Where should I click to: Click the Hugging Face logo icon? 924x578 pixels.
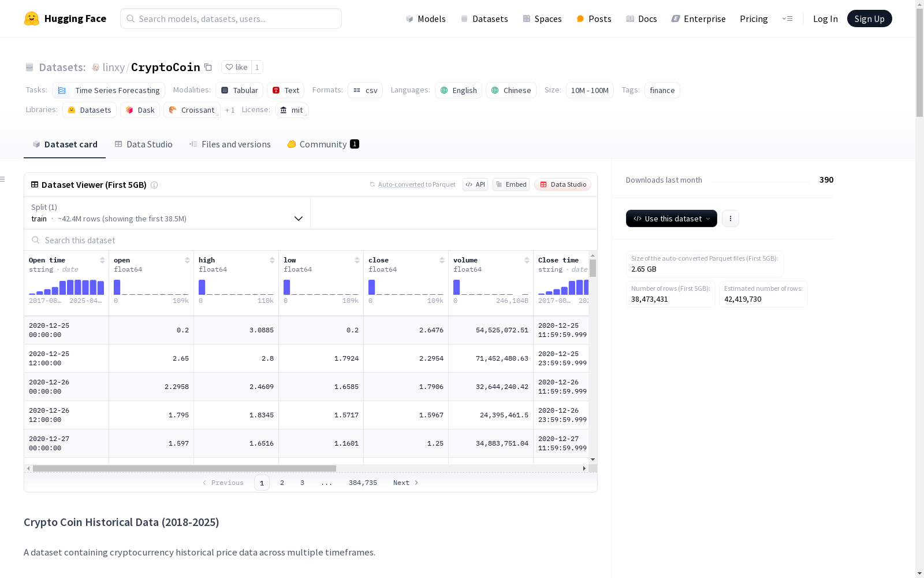pyautogui.click(x=32, y=18)
